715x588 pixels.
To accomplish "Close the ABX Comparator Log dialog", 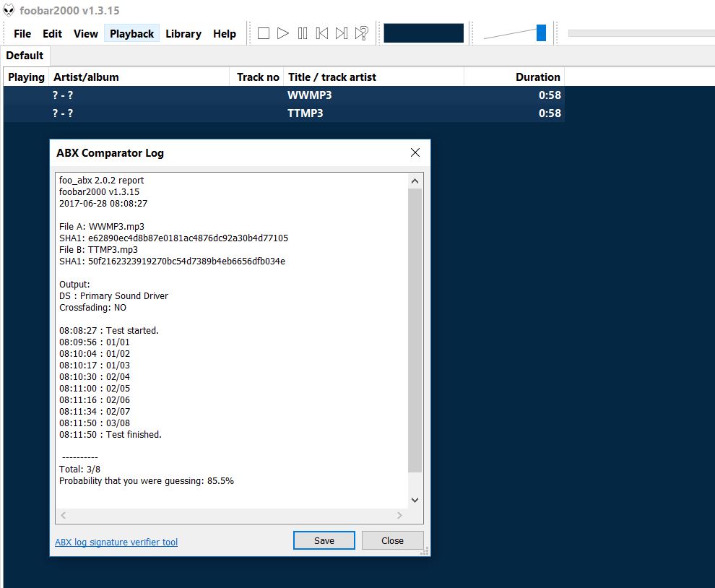I will tap(415, 152).
